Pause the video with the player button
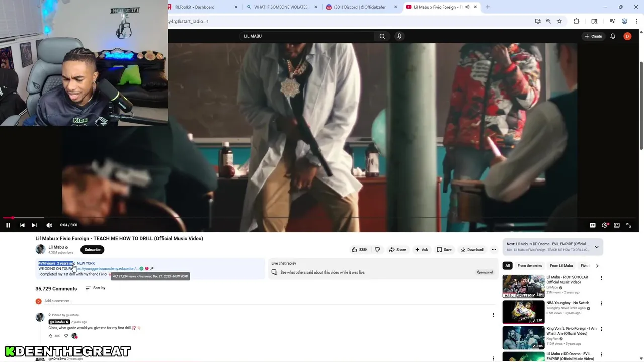644x362 pixels. [x=8, y=225]
